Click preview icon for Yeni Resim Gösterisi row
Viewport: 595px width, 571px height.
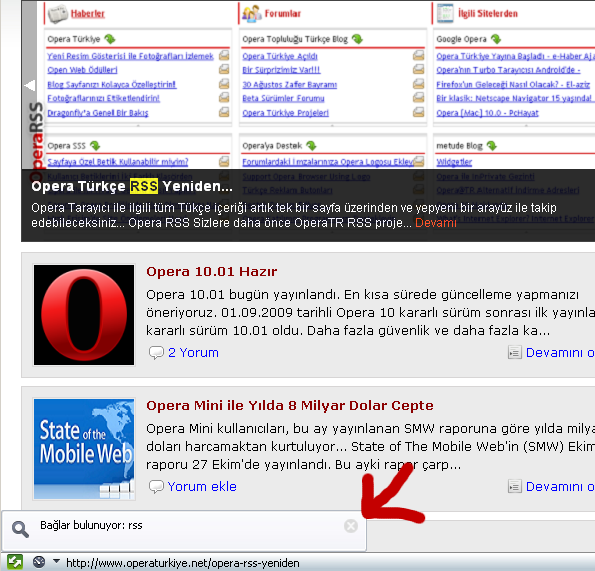tap(224, 55)
